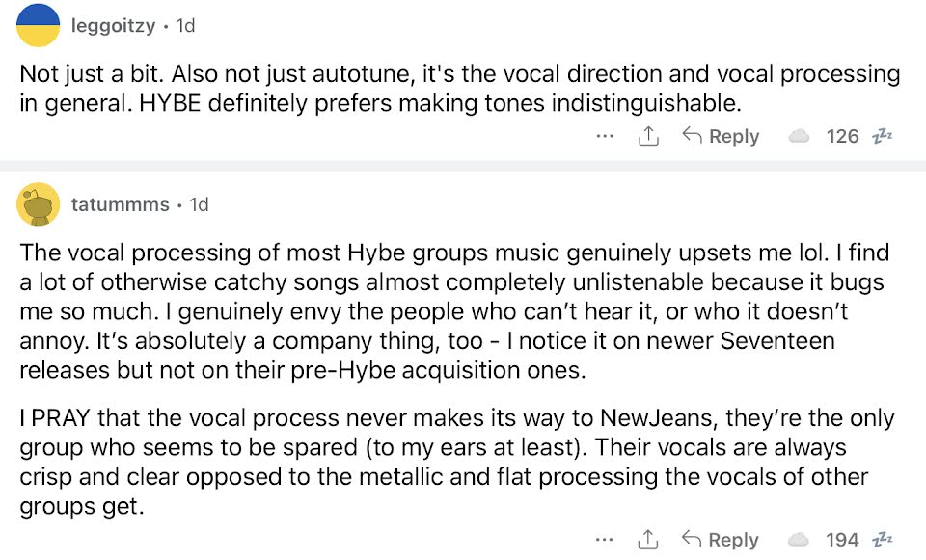The width and height of the screenshot is (926, 560).
Task: Click tatummms's yellow Snoo avatar
Action: tap(40, 204)
